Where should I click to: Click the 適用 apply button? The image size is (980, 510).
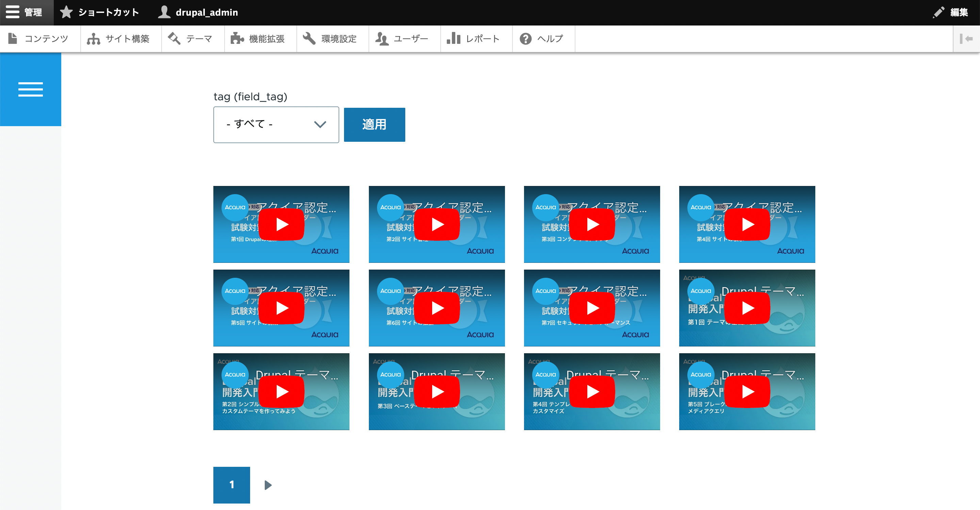click(x=374, y=125)
